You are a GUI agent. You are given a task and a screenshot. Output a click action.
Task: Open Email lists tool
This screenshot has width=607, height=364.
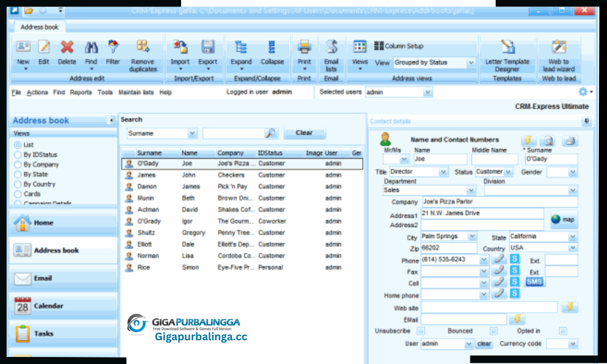click(x=331, y=48)
